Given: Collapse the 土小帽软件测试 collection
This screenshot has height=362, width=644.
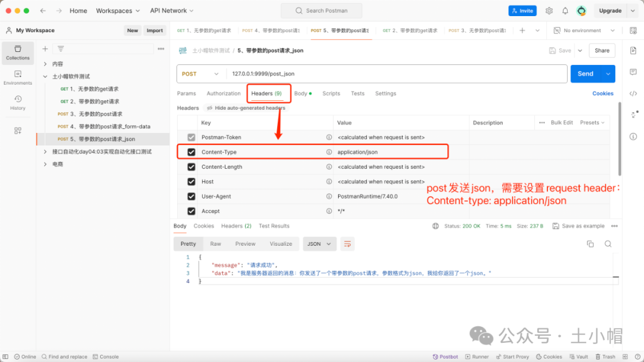Looking at the screenshot, I should click(45, 76).
